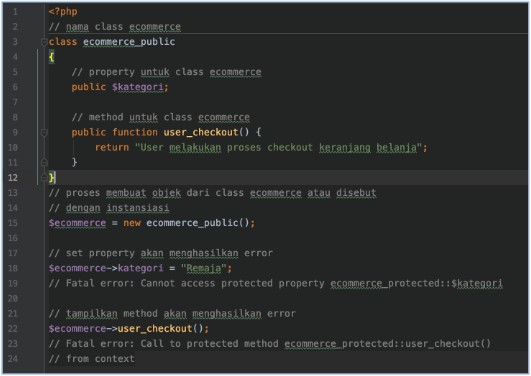Click the new keyword on line 15
This screenshot has height=376, width=531.
click(132, 223)
